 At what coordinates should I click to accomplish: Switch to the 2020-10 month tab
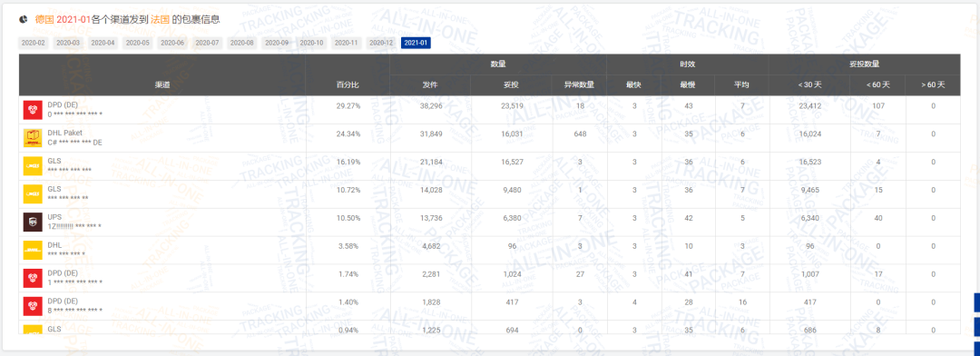(311, 43)
